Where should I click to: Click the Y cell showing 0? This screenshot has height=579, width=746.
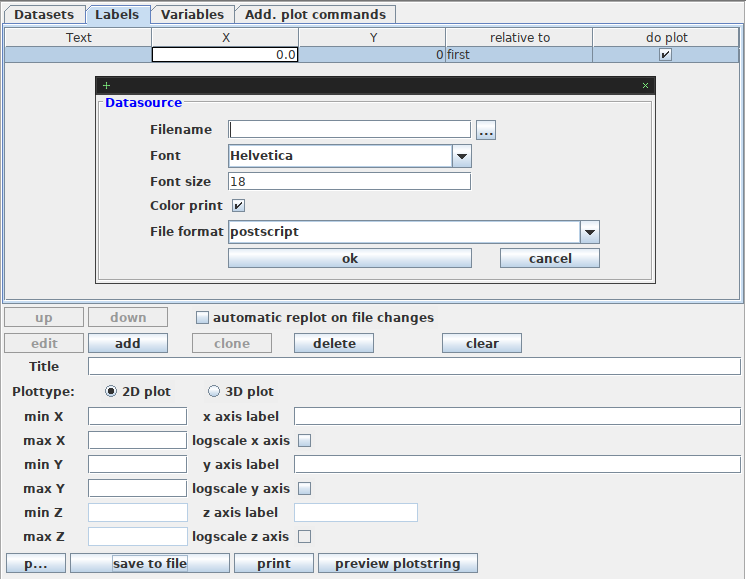372,55
